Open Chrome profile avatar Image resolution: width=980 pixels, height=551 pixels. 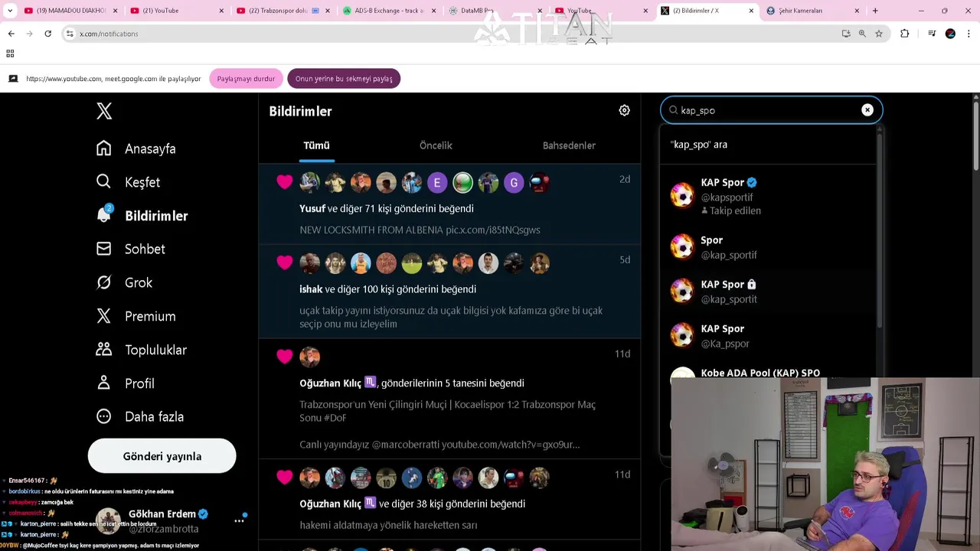950,34
